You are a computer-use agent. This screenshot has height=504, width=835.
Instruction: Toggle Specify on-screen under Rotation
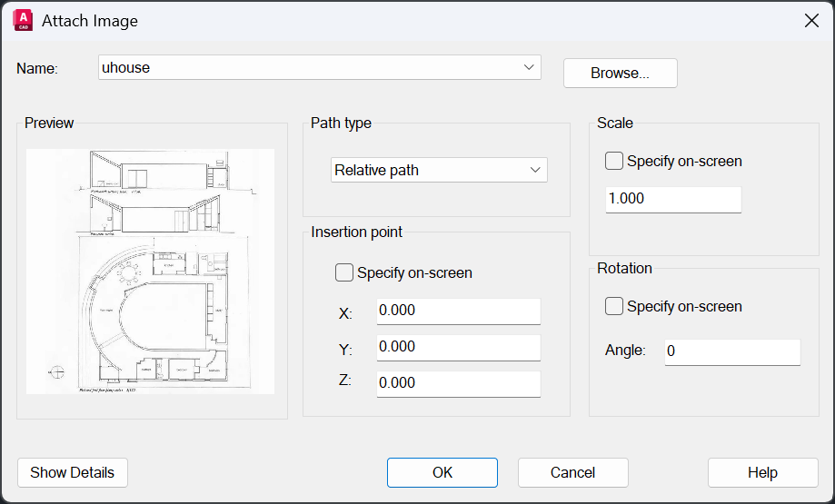click(x=614, y=307)
